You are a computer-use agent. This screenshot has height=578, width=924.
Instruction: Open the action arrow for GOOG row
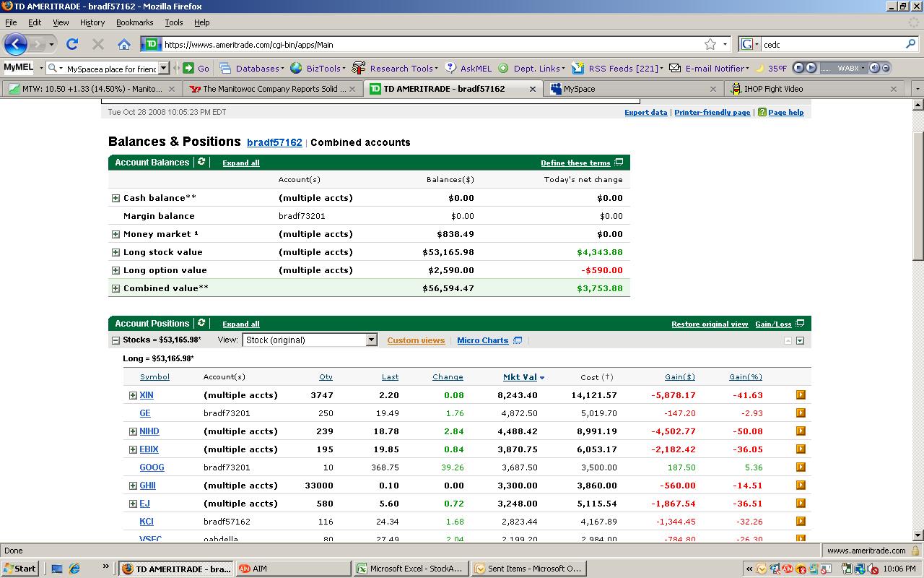click(x=801, y=467)
